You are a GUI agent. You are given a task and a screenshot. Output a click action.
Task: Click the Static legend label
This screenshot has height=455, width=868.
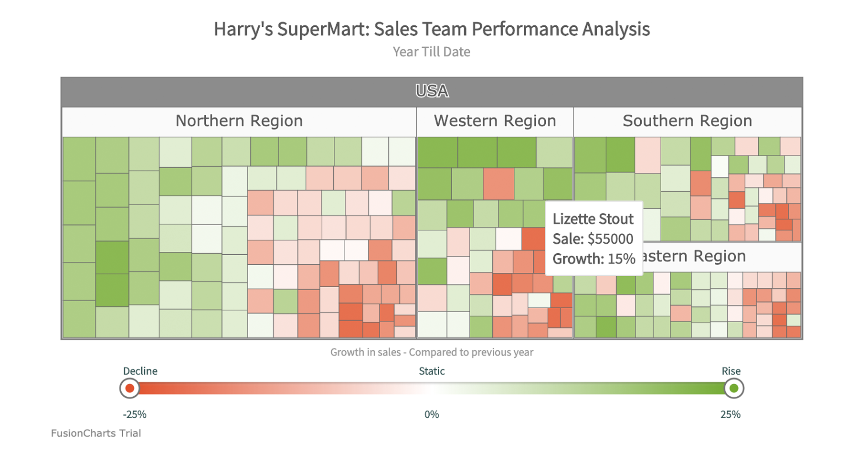point(432,371)
